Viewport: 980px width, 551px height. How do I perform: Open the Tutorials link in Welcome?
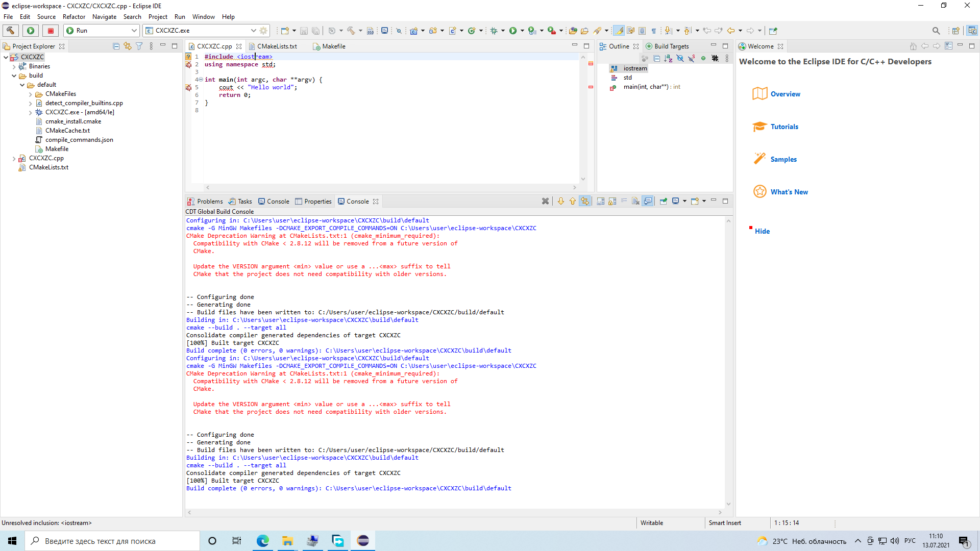pos(784,127)
